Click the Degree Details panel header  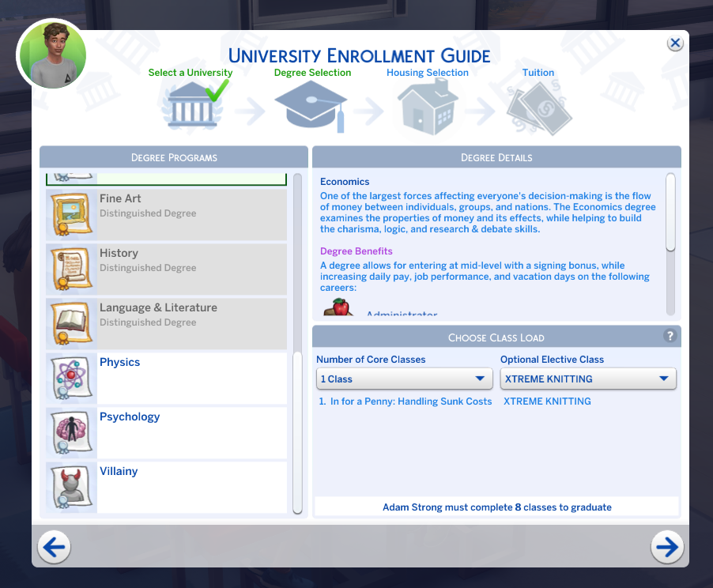(496, 157)
